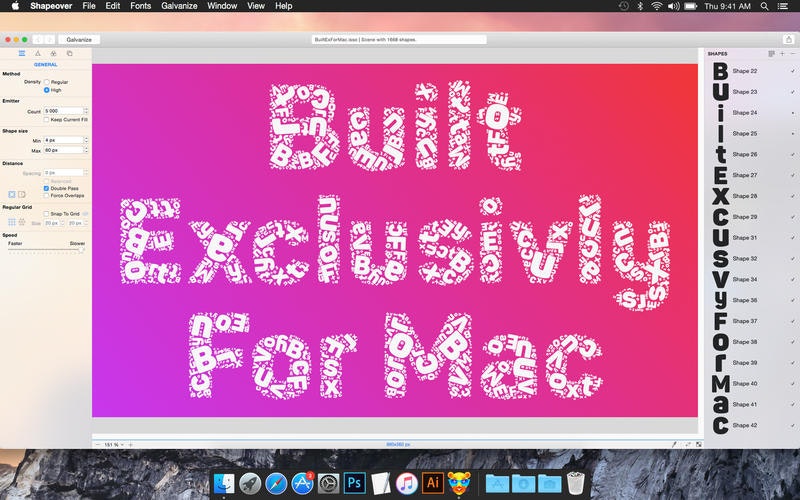Toggle Double Pass checkbox
The image size is (800, 500).
(x=46, y=188)
